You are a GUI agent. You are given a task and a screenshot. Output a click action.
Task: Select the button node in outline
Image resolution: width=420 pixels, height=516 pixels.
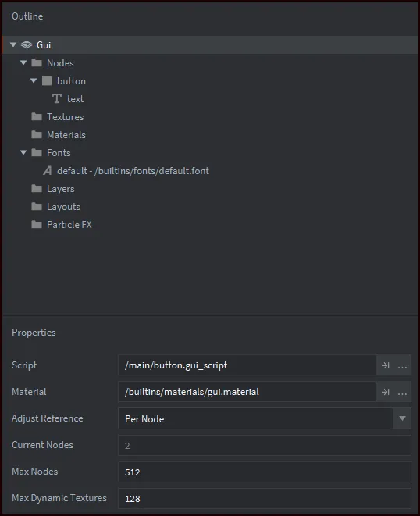(x=210, y=80)
